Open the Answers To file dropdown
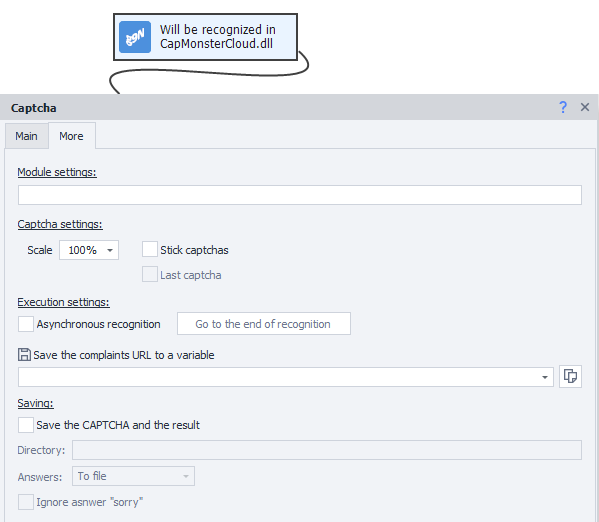Viewport: 599px width, 522px height. (x=133, y=476)
